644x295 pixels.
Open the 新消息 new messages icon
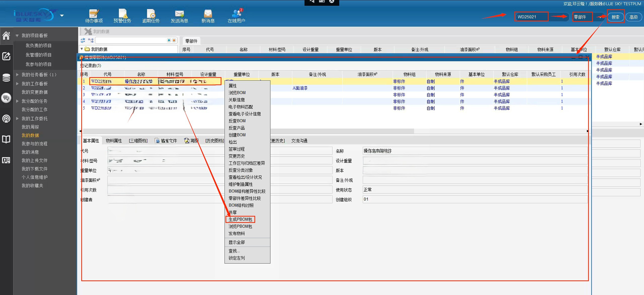point(208,14)
